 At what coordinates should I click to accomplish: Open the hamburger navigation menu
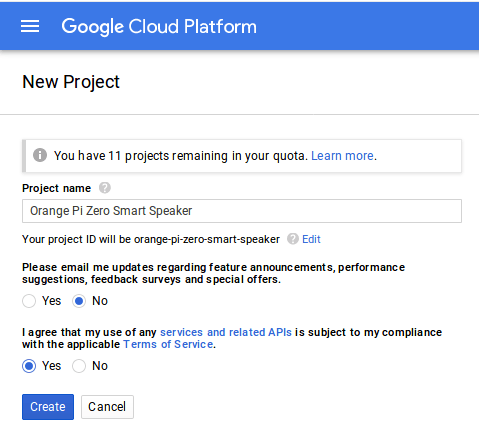30,26
